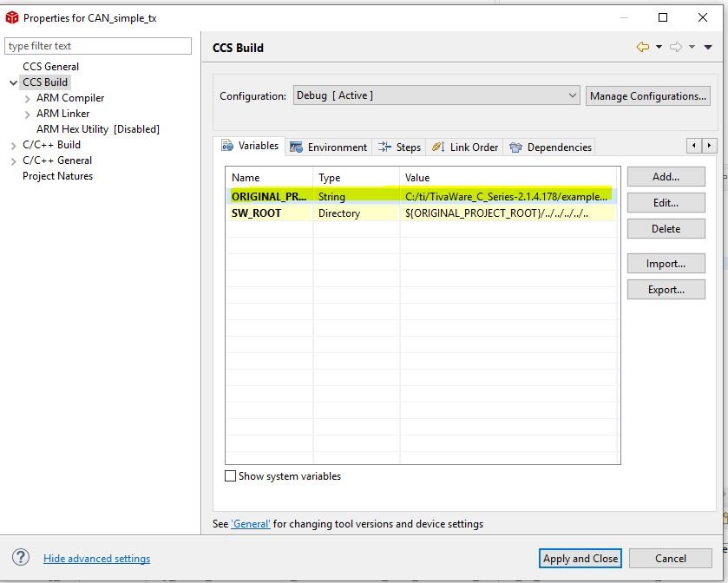This screenshot has height=583, width=728.
Task: Click the Add... button
Action: (666, 176)
